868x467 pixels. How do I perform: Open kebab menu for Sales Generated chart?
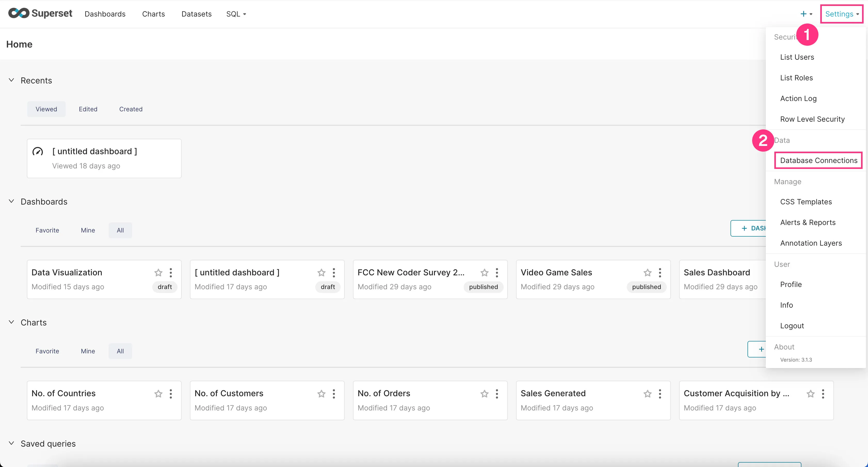pos(660,393)
